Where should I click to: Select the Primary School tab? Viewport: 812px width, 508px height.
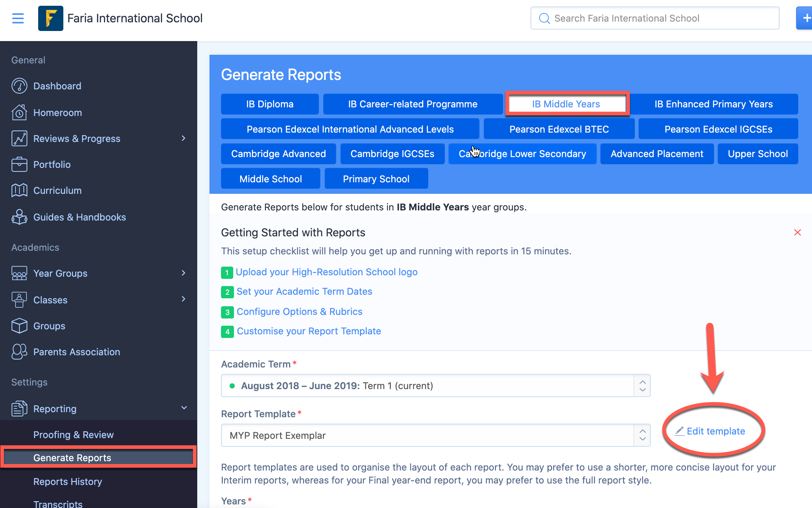376,179
